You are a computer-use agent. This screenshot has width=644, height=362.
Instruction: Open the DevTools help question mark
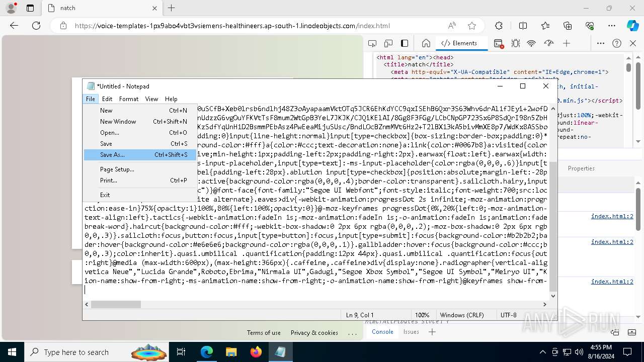coord(617,43)
